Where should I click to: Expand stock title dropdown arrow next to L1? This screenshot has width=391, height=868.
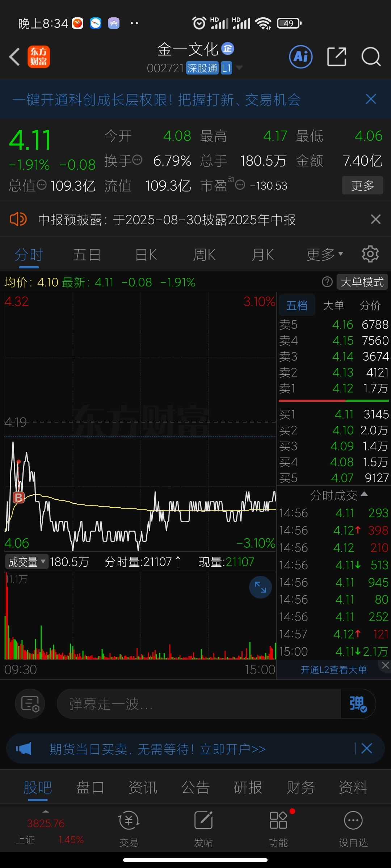[x=239, y=68]
